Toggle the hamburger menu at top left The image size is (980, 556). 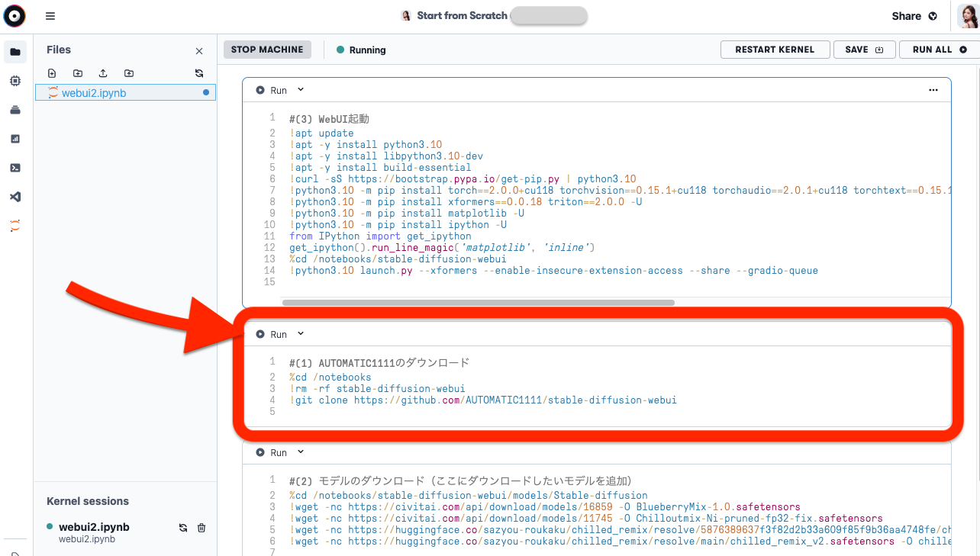pos(50,16)
